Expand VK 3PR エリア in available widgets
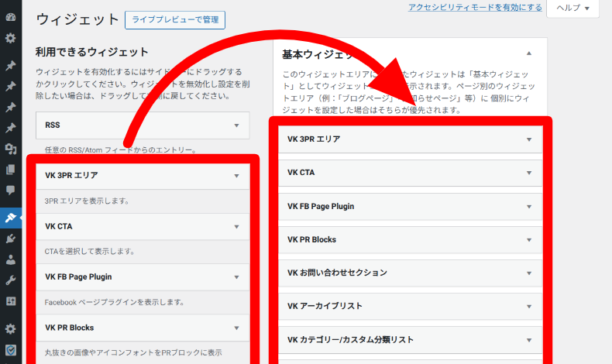Viewport: 612px width, 364px height. tap(236, 176)
